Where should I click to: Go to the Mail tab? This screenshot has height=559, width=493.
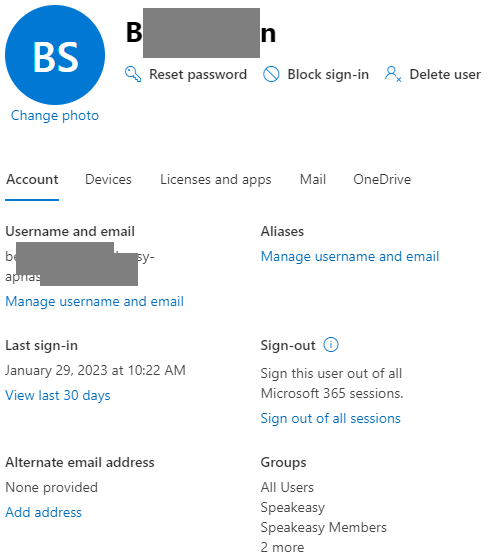pos(313,179)
